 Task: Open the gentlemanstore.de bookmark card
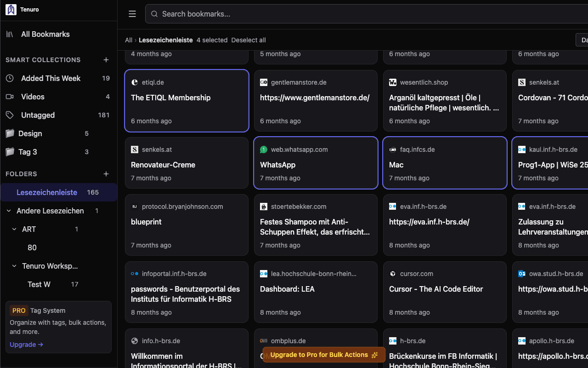[316, 101]
